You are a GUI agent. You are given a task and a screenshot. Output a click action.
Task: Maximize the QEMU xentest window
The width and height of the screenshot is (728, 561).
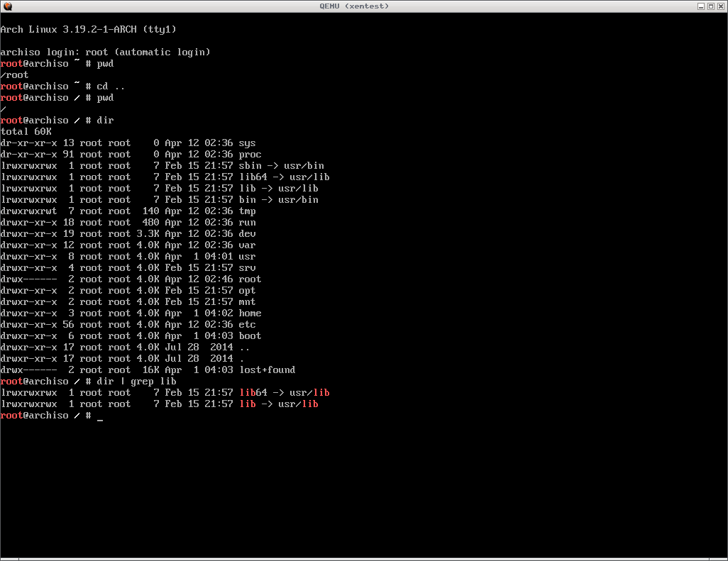pos(710,6)
